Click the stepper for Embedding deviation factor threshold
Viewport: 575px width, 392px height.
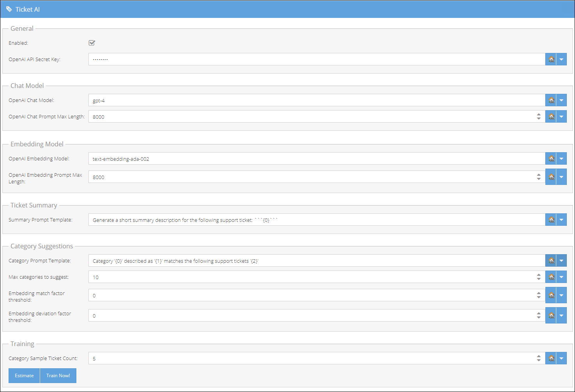pyautogui.click(x=539, y=315)
